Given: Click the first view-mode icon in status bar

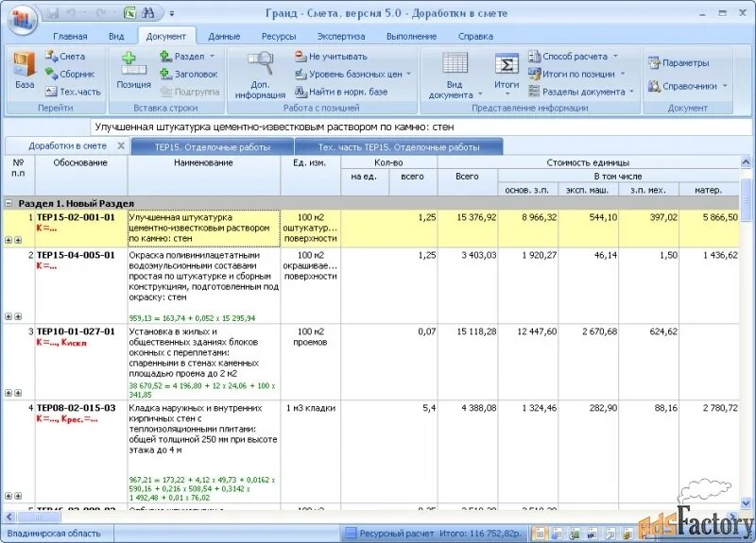Looking at the screenshot, I should [x=540, y=534].
